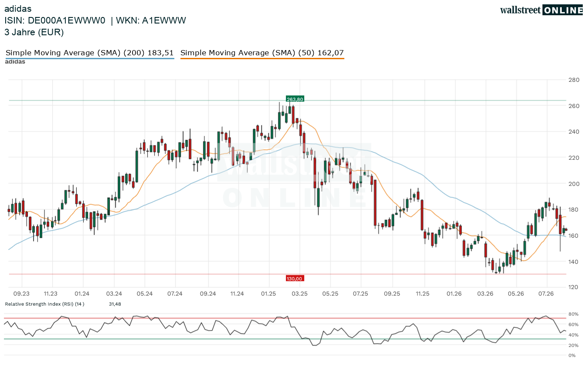
Task: Click the 120 price axis label
Action: click(574, 287)
